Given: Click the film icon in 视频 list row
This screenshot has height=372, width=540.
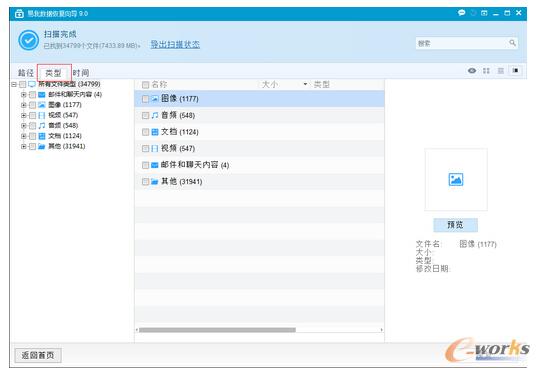Looking at the screenshot, I should point(155,148).
